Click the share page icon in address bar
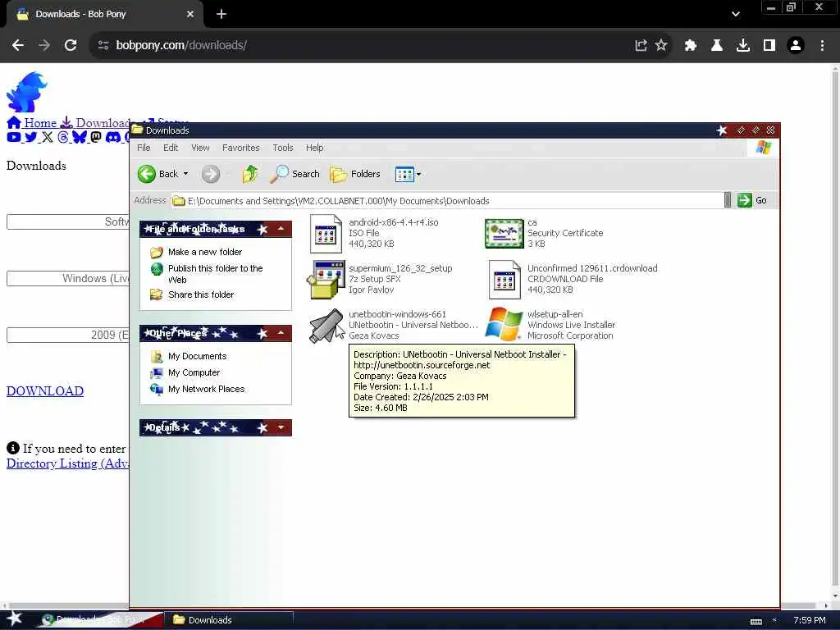Screen dimensions: 840x630 (x=641, y=45)
